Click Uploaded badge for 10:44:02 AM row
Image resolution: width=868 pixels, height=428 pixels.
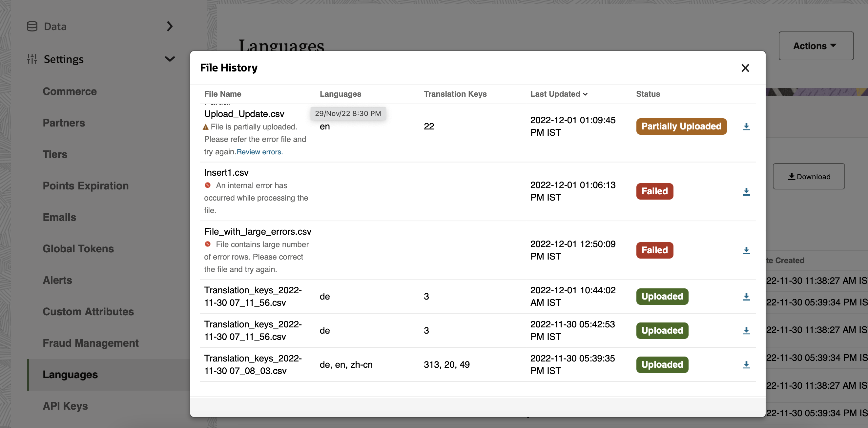662,296
